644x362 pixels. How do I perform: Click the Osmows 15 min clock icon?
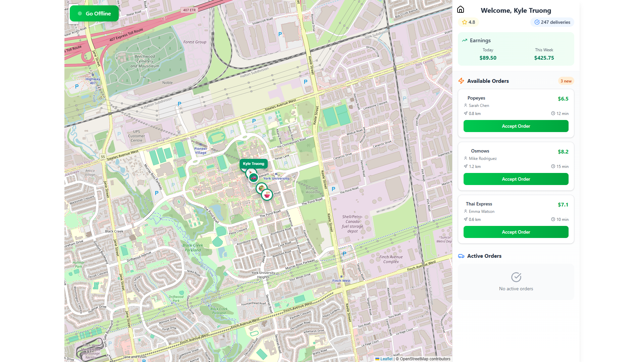tap(553, 166)
